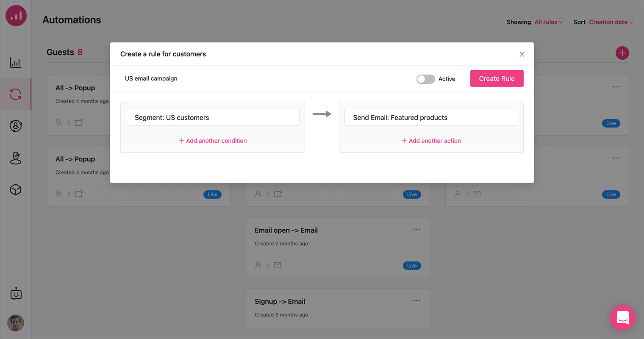Click the chatbot robot sidebar icon
The height and width of the screenshot is (339, 644).
point(16,294)
